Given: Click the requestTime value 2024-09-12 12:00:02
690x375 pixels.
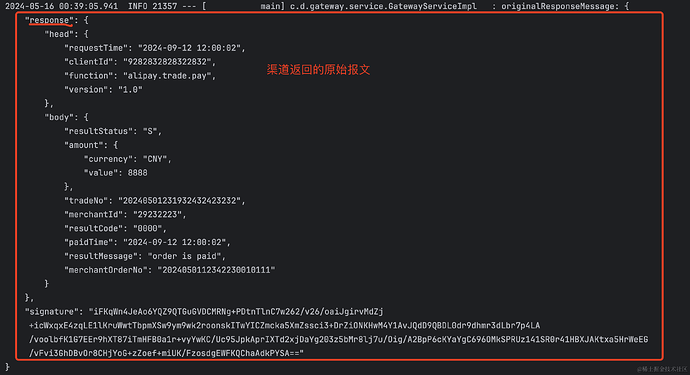Looking at the screenshot, I should 189,48.
